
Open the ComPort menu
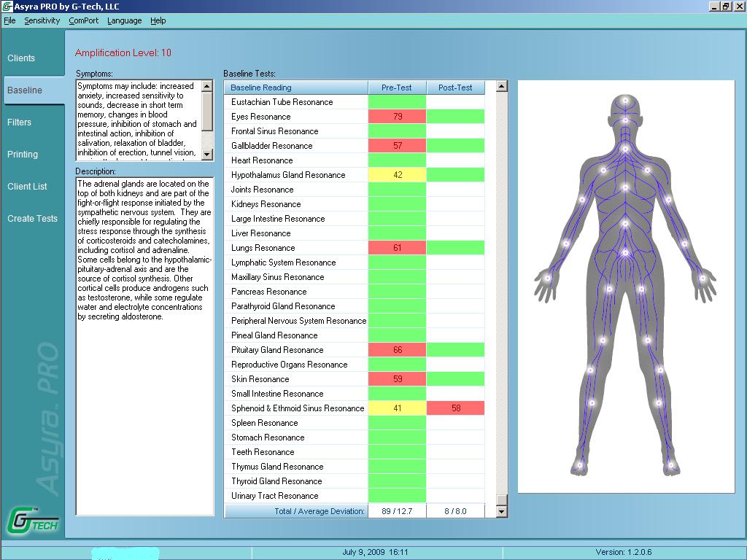click(83, 20)
